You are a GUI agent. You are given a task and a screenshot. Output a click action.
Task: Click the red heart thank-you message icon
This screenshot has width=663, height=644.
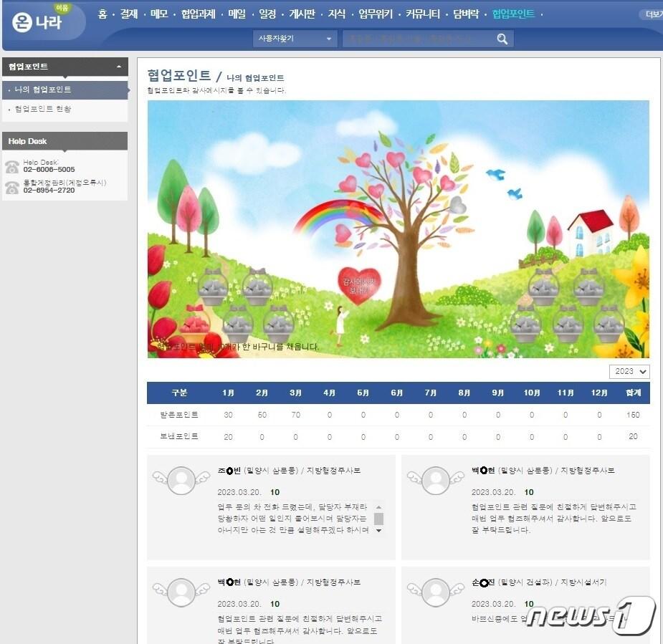point(358,284)
